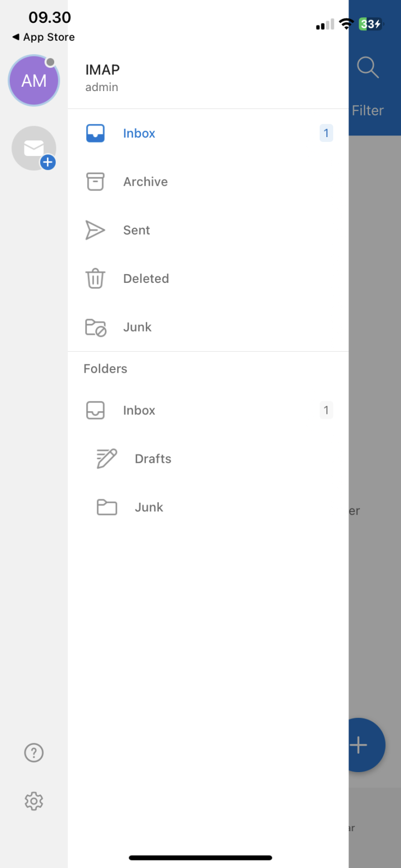Compose a new email with the plus button
Image resolution: width=401 pixels, height=868 pixels.
[358, 744]
